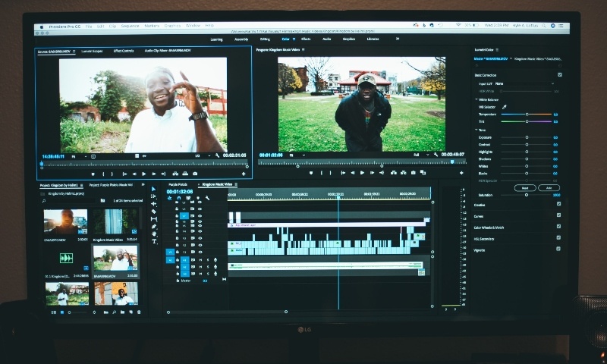This screenshot has height=364, width=607.
Task: Expand workspace overflow chevrons
Action: point(397,39)
